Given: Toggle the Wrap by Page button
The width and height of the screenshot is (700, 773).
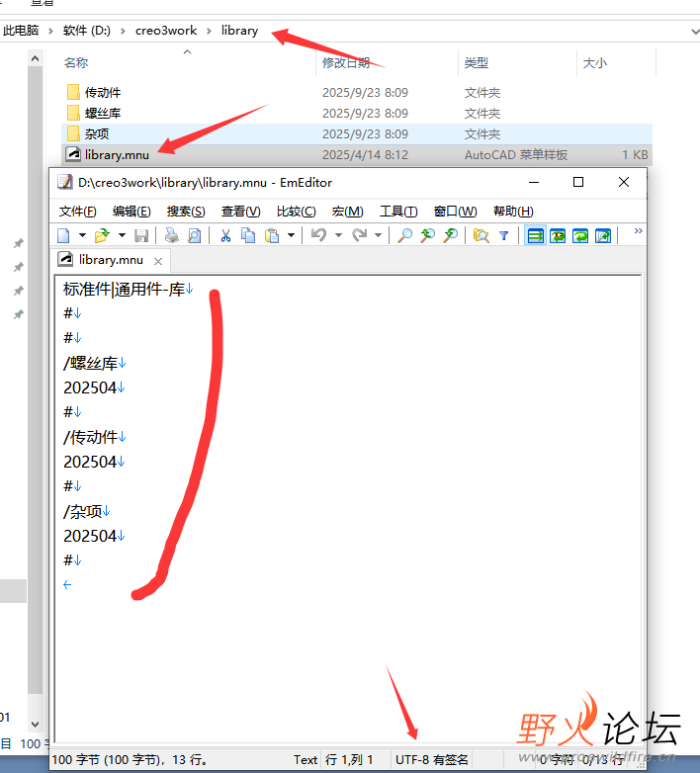Looking at the screenshot, I should (x=603, y=235).
